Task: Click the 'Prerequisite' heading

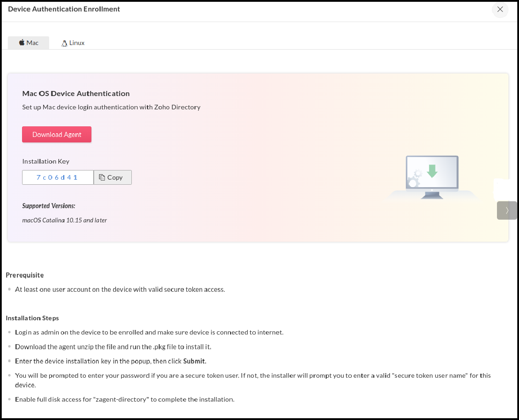Action: [x=25, y=275]
